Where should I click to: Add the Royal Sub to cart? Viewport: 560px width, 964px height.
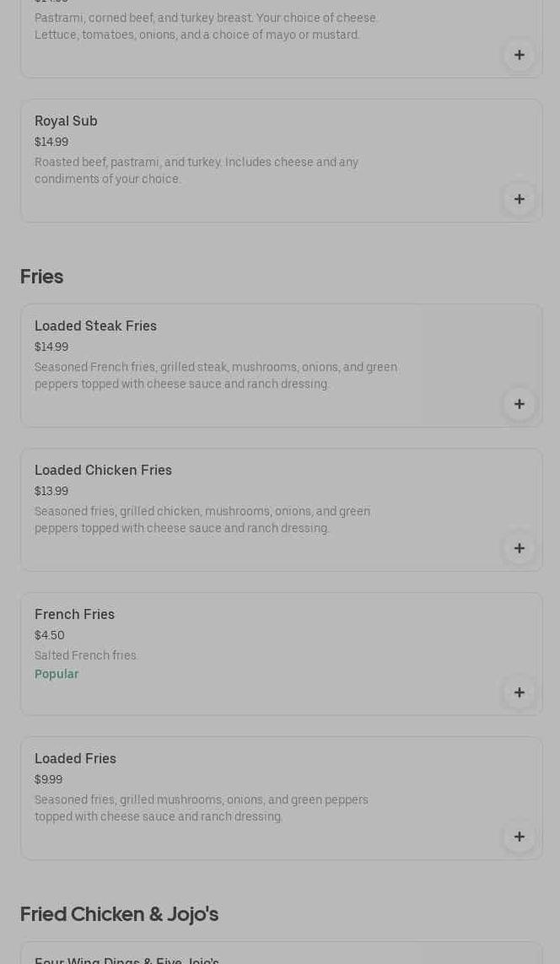coord(519,199)
